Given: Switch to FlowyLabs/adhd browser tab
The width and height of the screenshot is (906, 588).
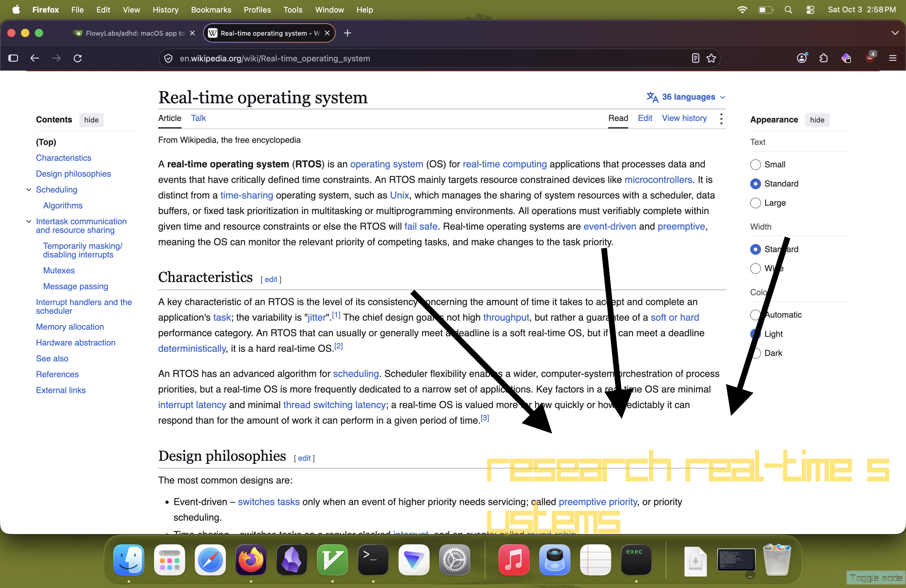Looking at the screenshot, I should click(134, 33).
